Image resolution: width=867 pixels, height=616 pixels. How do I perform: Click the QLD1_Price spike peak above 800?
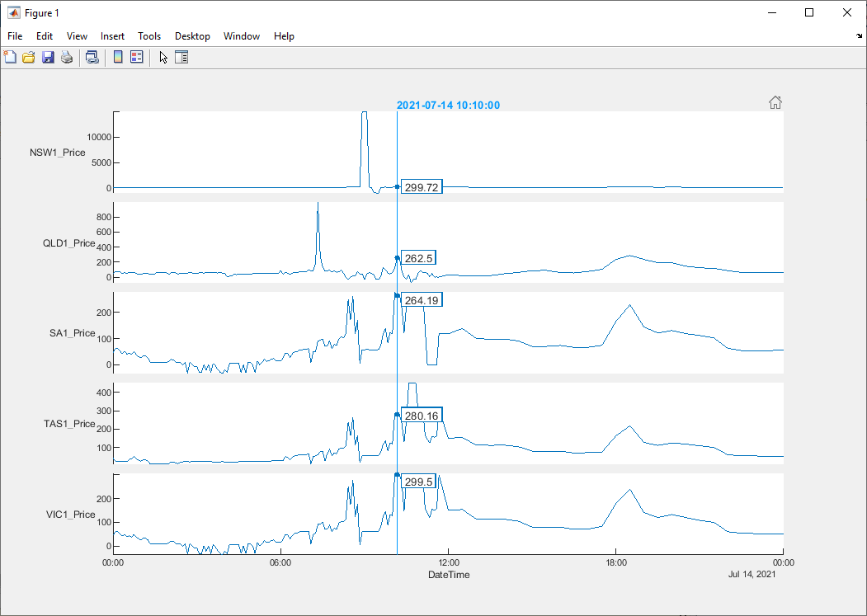tap(318, 204)
